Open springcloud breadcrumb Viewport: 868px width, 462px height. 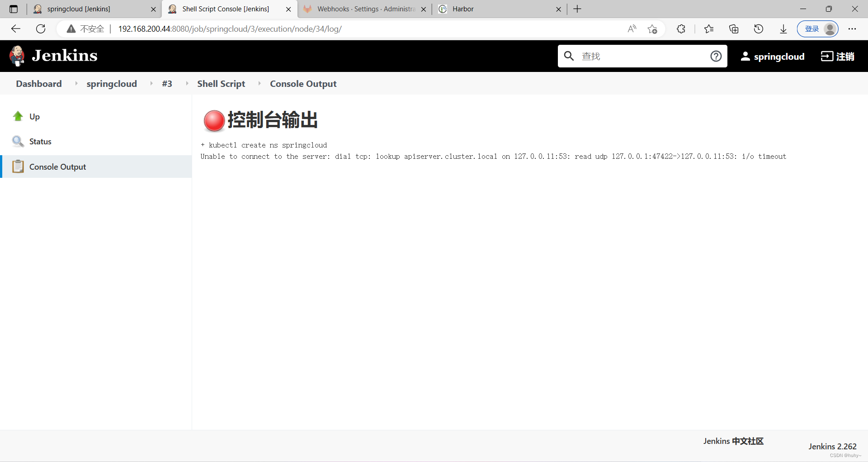pyautogui.click(x=112, y=84)
